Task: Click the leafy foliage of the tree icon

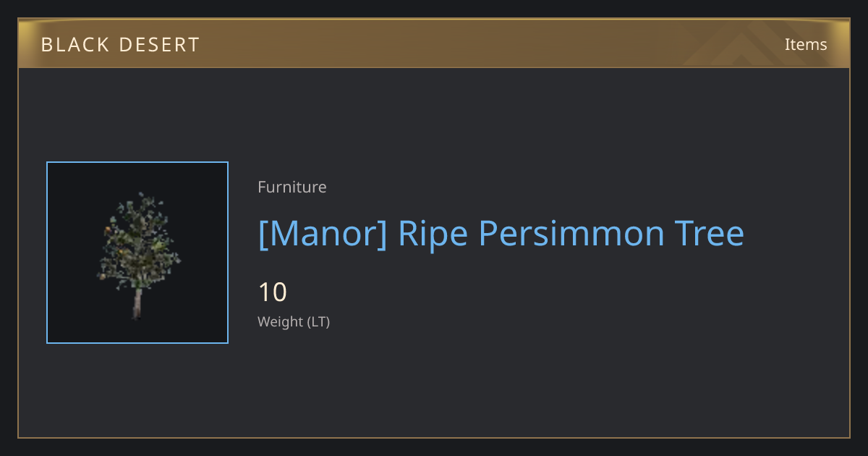Action: click(137, 239)
